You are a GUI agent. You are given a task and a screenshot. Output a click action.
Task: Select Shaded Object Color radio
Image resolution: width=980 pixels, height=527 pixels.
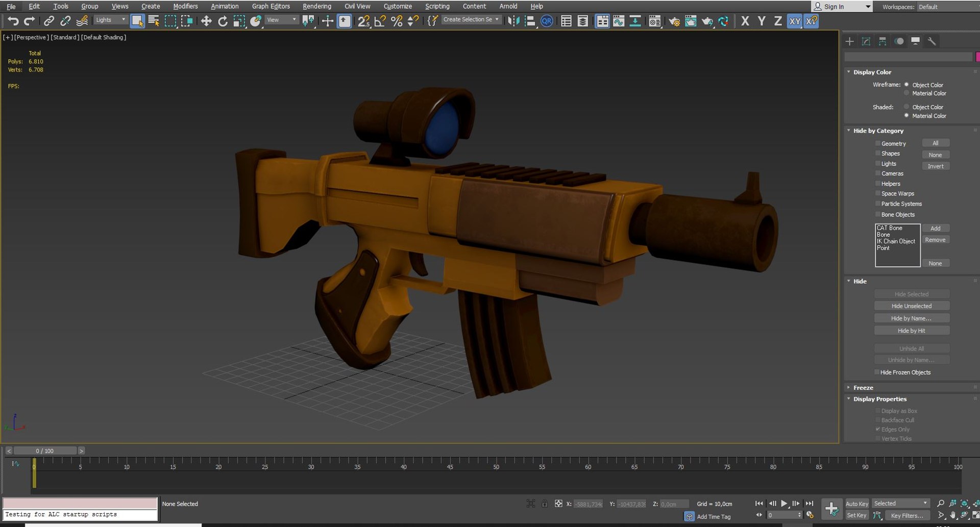[x=906, y=107]
